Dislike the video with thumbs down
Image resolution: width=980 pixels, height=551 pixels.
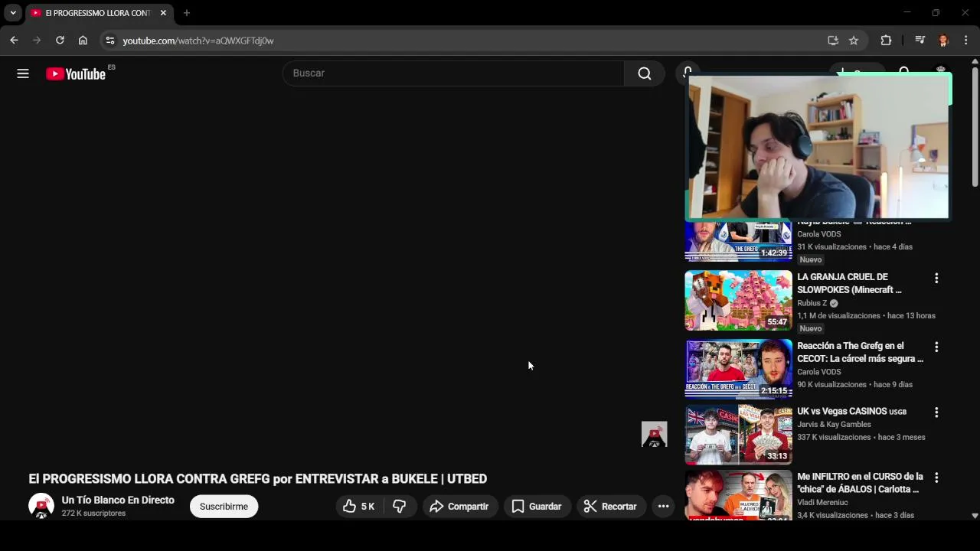[399, 507]
